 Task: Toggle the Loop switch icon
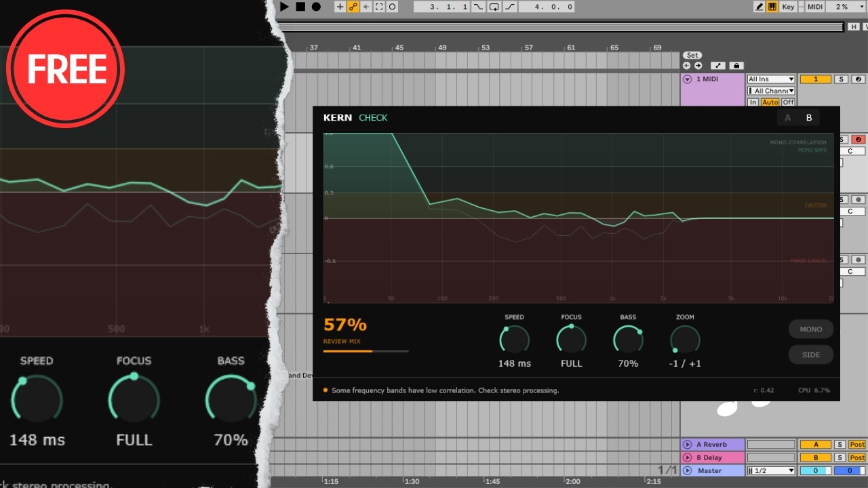(494, 7)
